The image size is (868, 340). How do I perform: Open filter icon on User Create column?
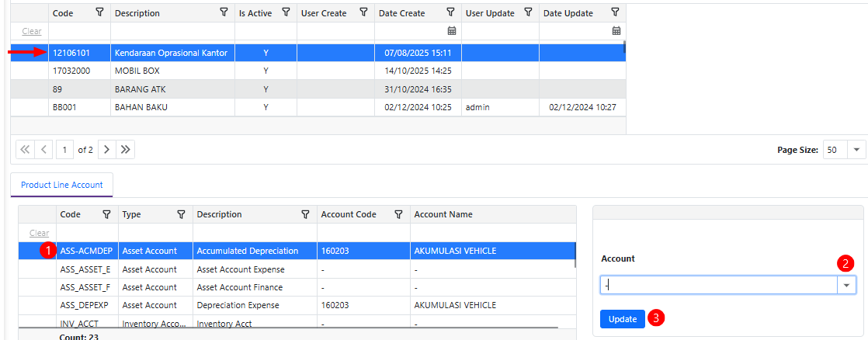(363, 12)
